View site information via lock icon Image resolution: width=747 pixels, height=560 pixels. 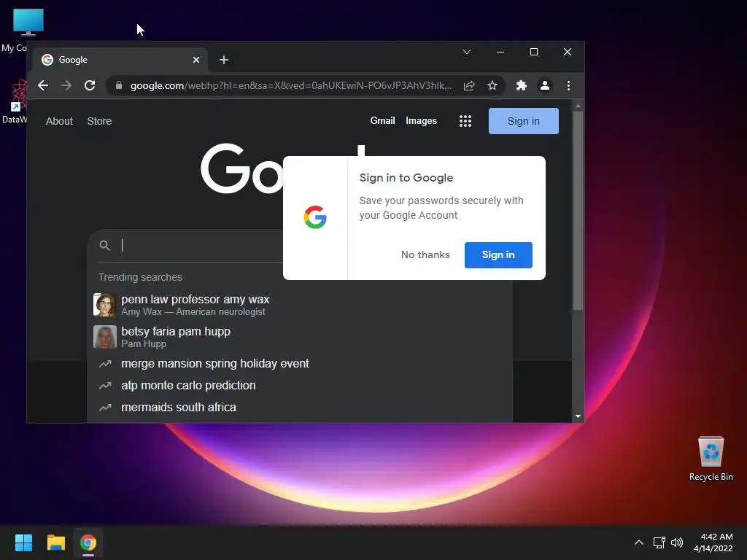119,86
